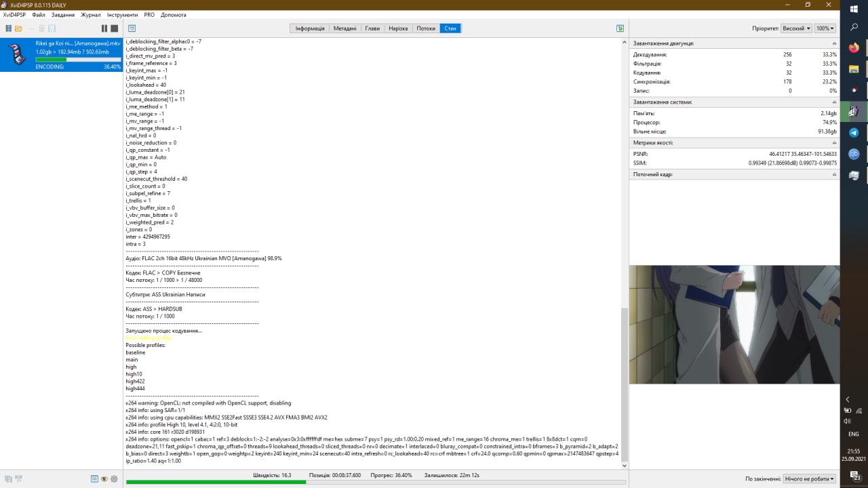Open settings via the bottom gear icon
The width and height of the screenshot is (868, 488).
click(115, 479)
